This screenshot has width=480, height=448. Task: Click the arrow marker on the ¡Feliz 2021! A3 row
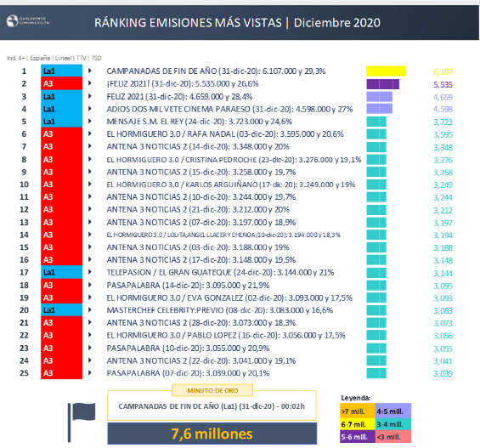(x=90, y=83)
